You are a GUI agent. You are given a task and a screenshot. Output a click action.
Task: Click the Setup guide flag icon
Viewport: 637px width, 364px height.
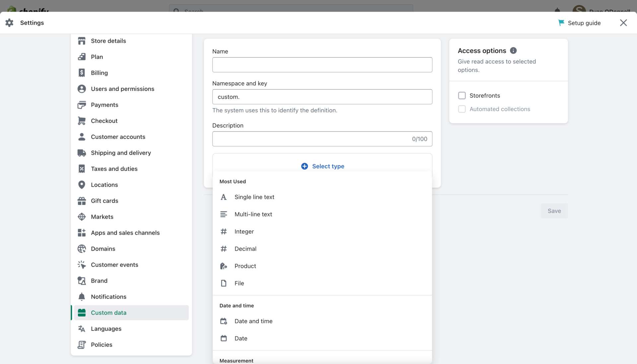click(x=561, y=23)
